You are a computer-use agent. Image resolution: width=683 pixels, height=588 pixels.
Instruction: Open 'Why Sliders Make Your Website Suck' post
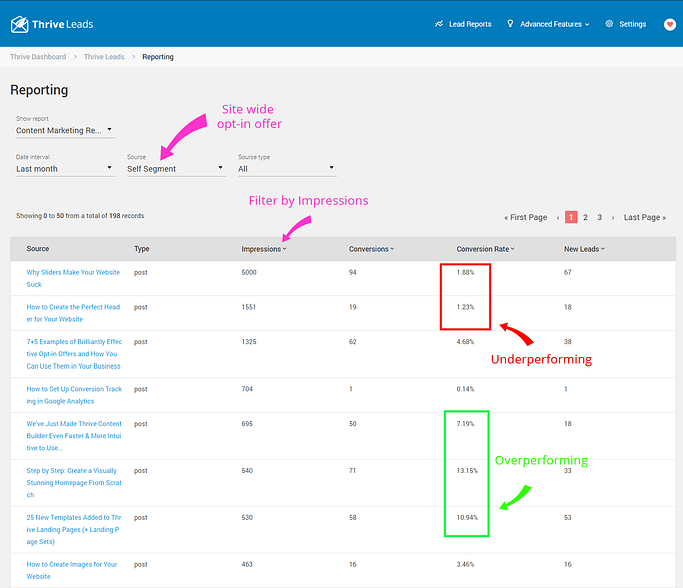tap(73, 278)
